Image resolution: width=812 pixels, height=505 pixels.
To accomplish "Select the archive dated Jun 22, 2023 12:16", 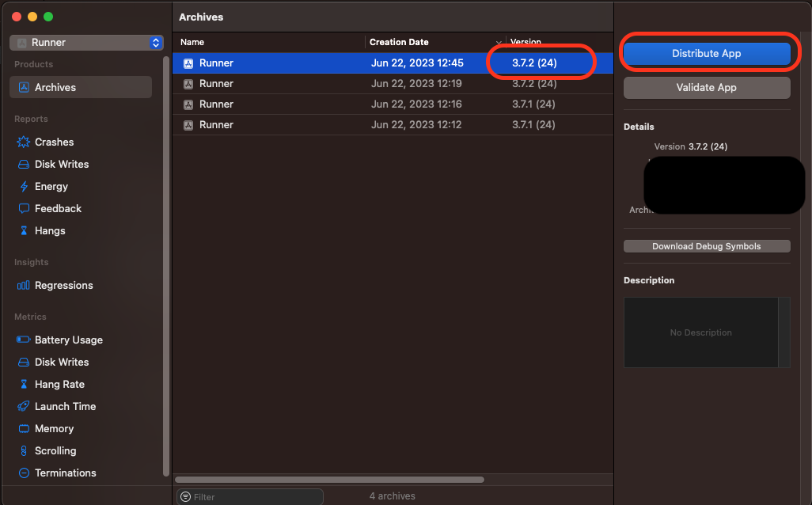I will tap(393, 104).
